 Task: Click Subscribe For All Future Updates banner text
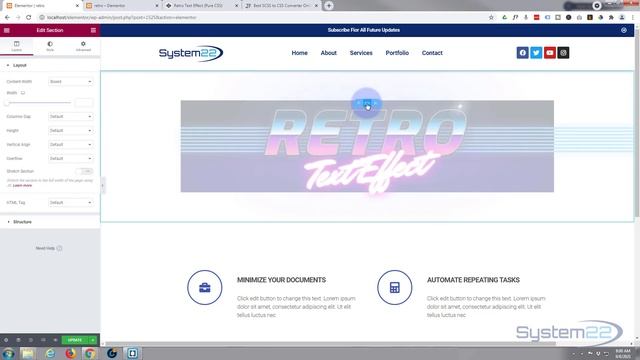click(x=364, y=30)
